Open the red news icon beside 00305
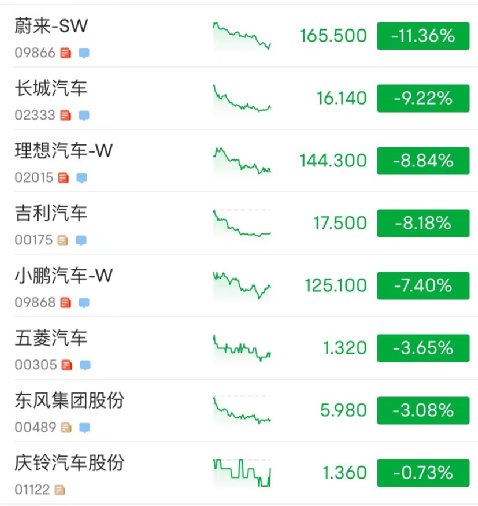Image resolution: width=478 pixels, height=506 pixels. tap(67, 365)
